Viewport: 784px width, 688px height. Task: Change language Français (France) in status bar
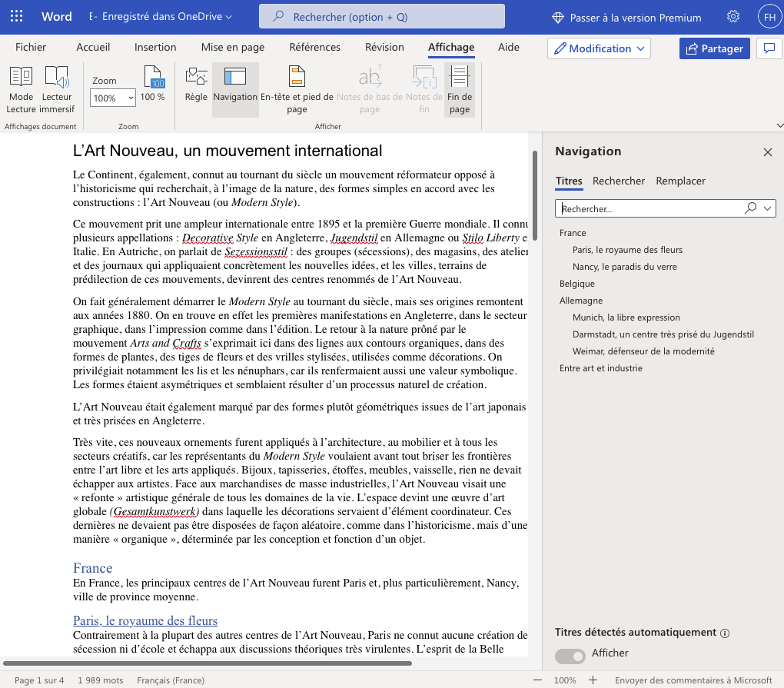click(171, 680)
